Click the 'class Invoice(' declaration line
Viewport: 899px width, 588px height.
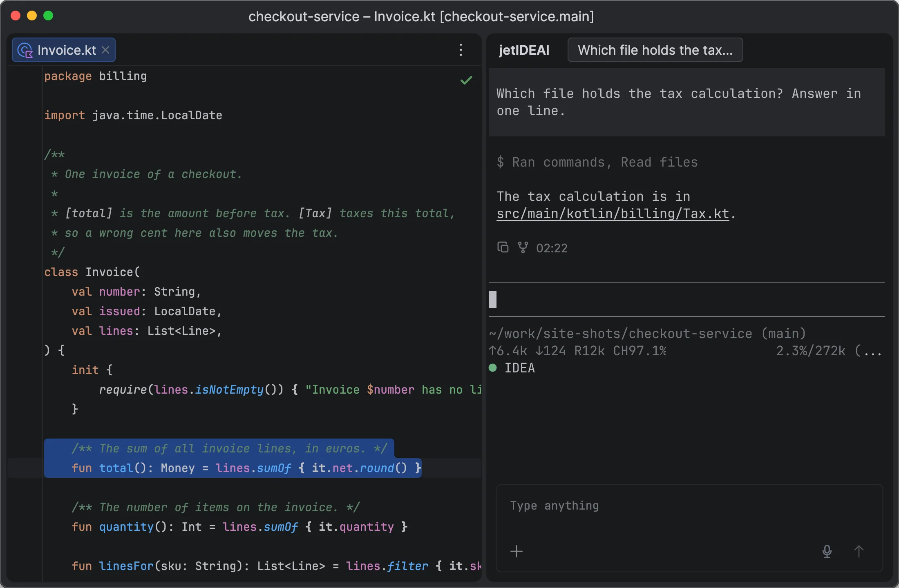click(92, 272)
